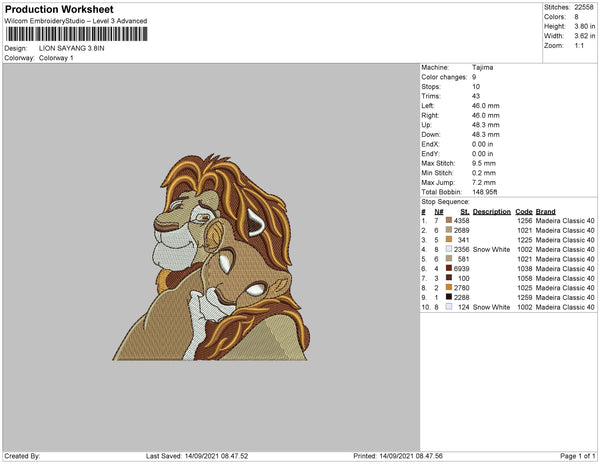Click the 'Right:' measurement label
The width and height of the screenshot is (600, 464).
click(x=430, y=116)
